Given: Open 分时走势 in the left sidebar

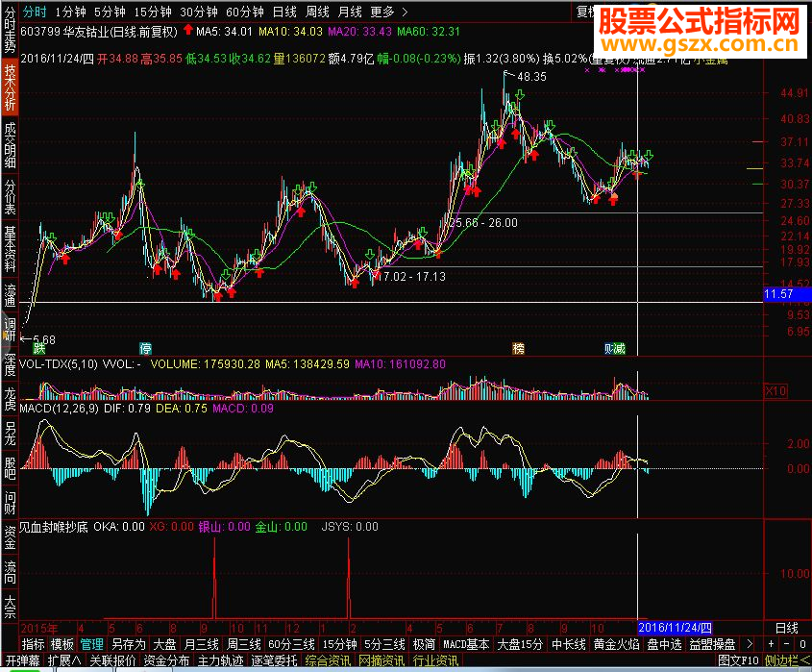Looking at the screenshot, I should tap(10, 30).
